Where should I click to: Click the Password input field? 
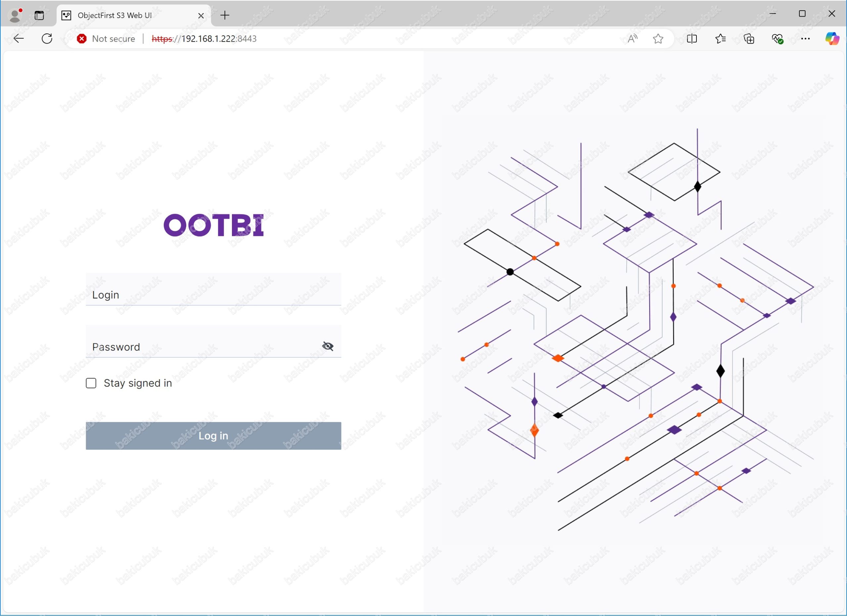pyautogui.click(x=213, y=341)
